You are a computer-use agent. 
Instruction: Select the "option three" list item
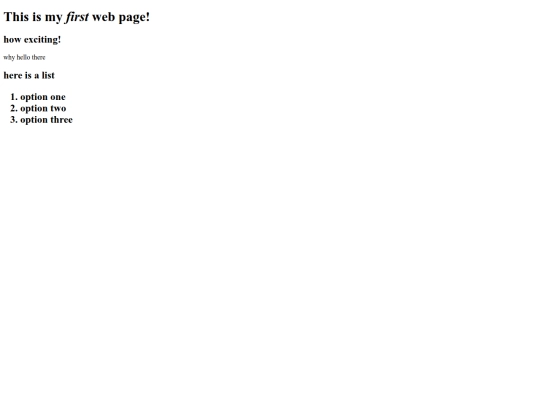tap(46, 120)
